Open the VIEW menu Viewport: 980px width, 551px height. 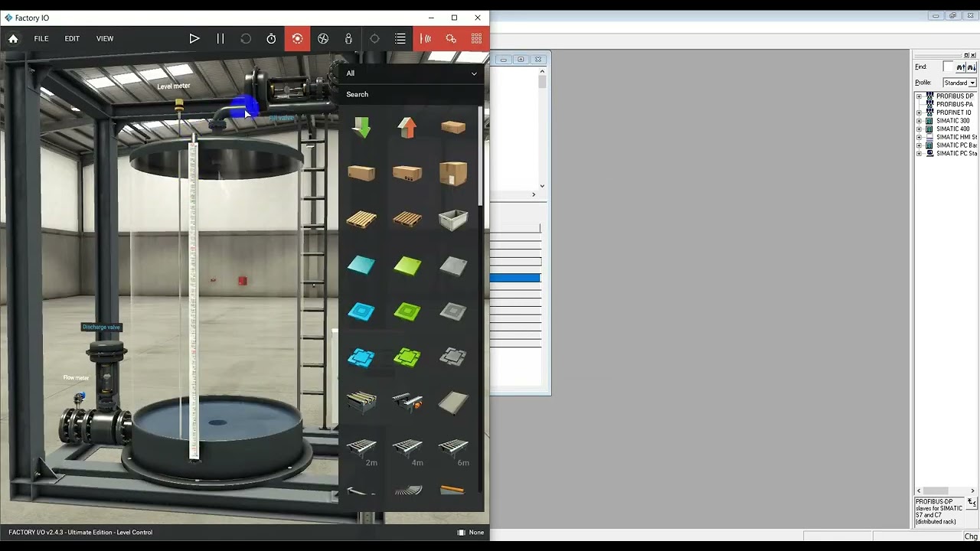point(105,38)
